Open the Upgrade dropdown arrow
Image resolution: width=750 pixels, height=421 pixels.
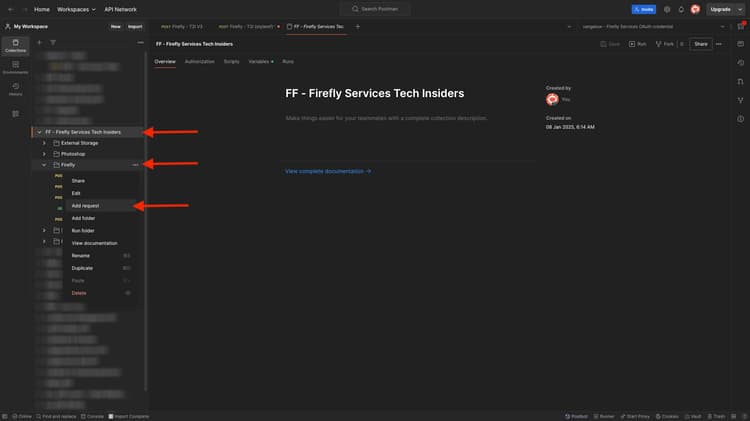coord(740,9)
